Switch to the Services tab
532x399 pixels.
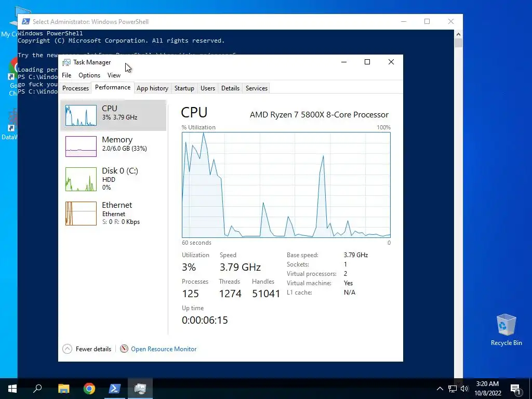click(257, 88)
